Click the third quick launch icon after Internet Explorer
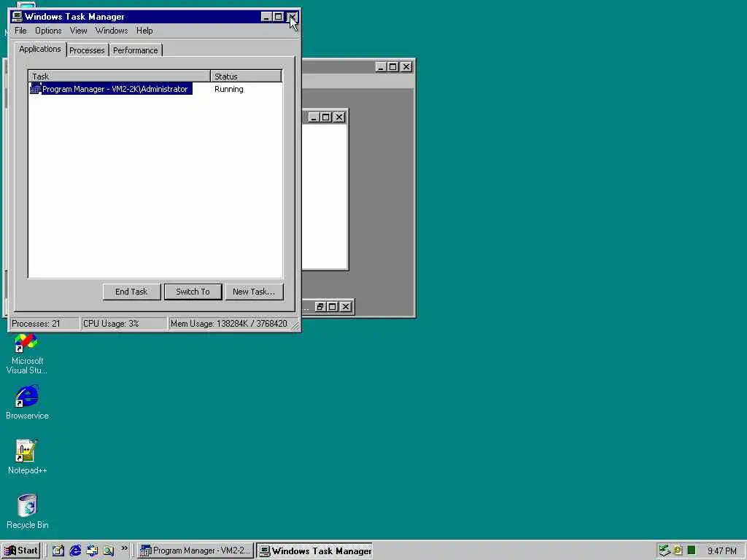The height and width of the screenshot is (560, 747). click(x=92, y=551)
